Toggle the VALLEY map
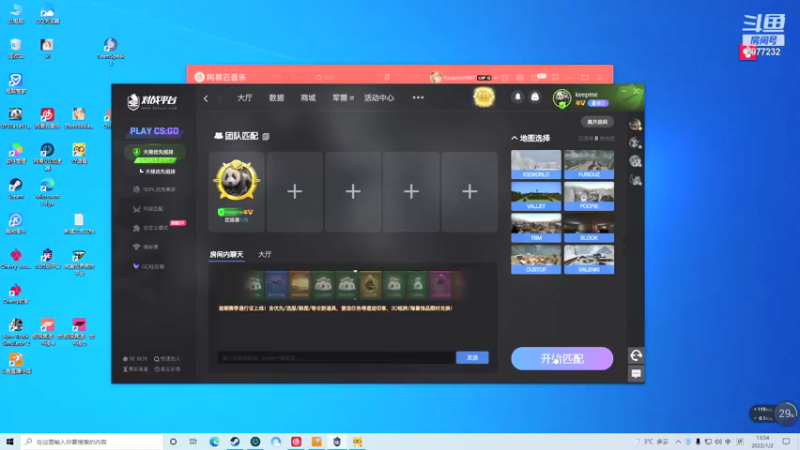800x450 pixels. coord(536,196)
